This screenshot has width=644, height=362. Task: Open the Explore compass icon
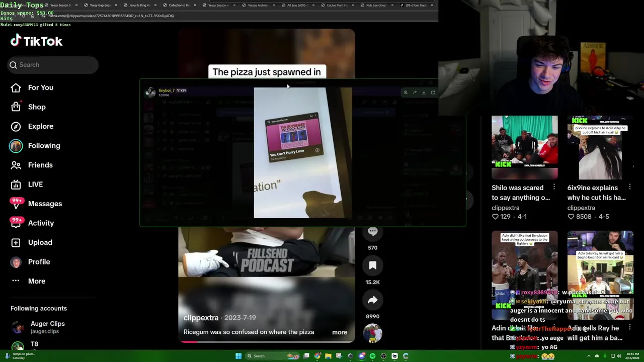[16, 126]
